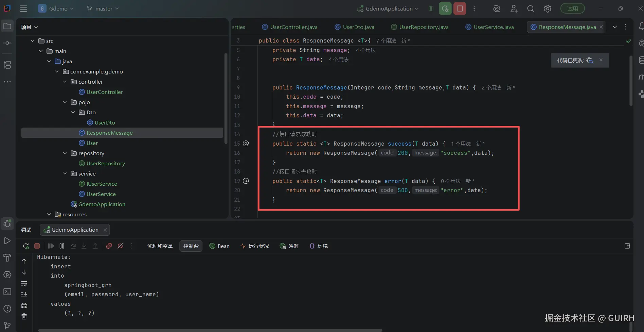Open the Project tool window from the sidebar

click(7, 26)
